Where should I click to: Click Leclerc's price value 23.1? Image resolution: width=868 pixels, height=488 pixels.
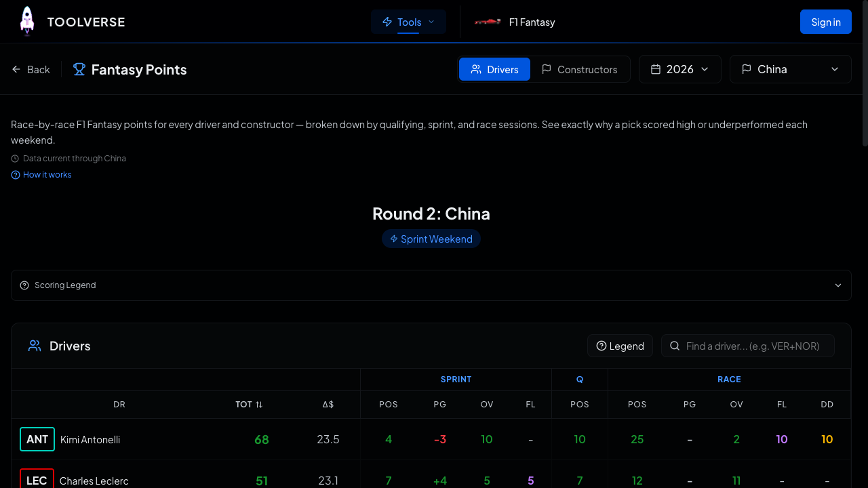pyautogui.click(x=328, y=481)
